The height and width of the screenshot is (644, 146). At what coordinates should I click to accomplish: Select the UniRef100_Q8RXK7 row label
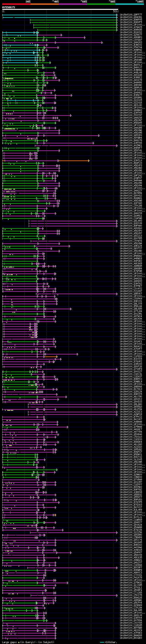click(131, 294)
